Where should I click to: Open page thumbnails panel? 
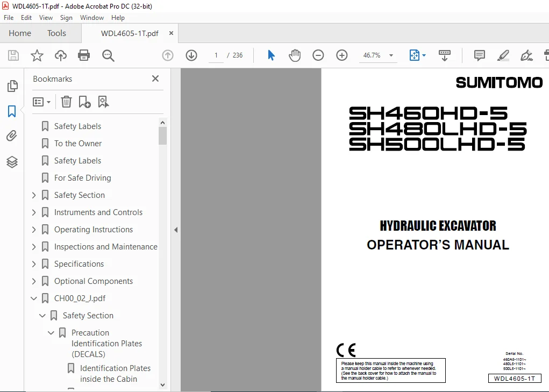click(x=12, y=85)
